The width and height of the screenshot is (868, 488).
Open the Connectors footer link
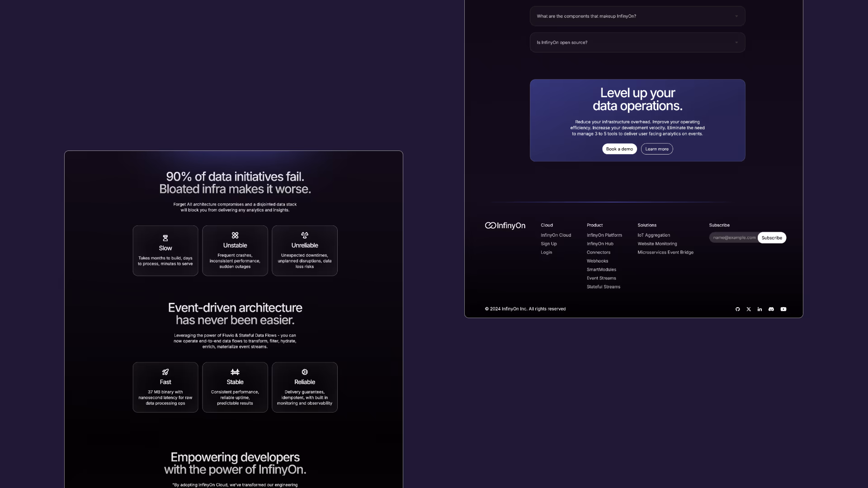pyautogui.click(x=599, y=253)
